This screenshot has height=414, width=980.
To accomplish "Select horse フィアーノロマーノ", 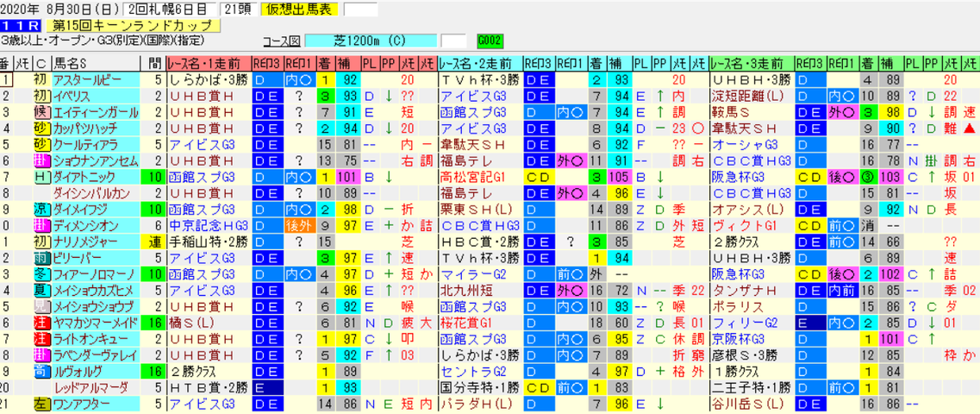I will point(97,274).
